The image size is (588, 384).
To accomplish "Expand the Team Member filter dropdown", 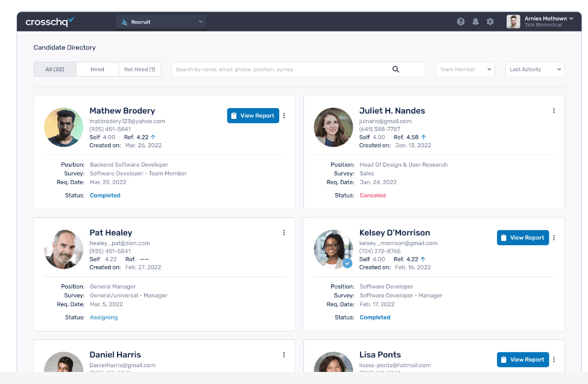I will click(x=465, y=69).
